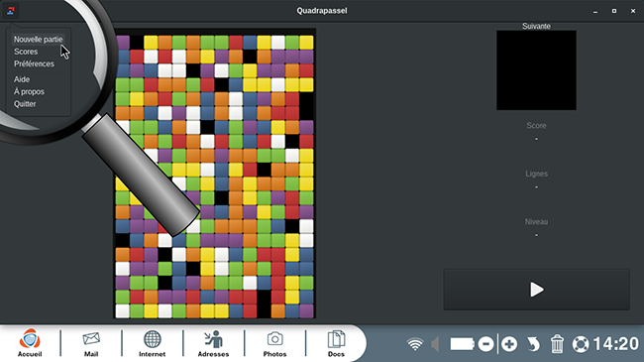Image resolution: width=644 pixels, height=362 pixels.
Task: Launch Mail from the dock
Action: (x=91, y=343)
